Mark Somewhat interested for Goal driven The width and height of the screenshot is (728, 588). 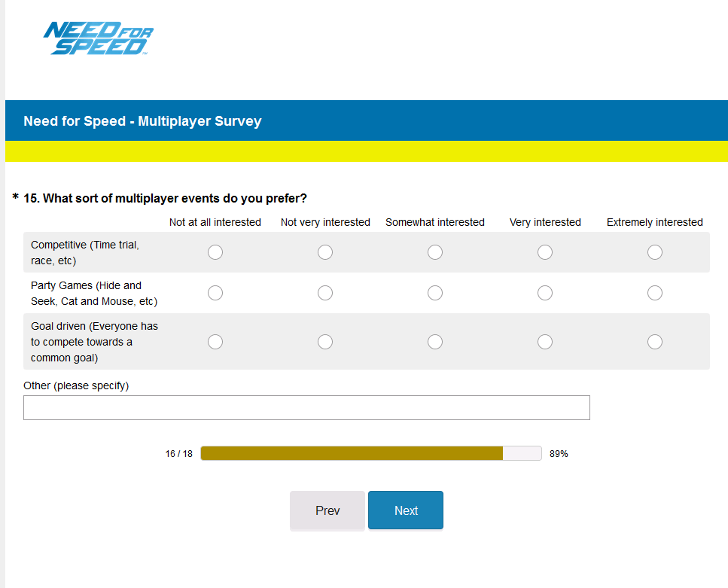(x=435, y=342)
